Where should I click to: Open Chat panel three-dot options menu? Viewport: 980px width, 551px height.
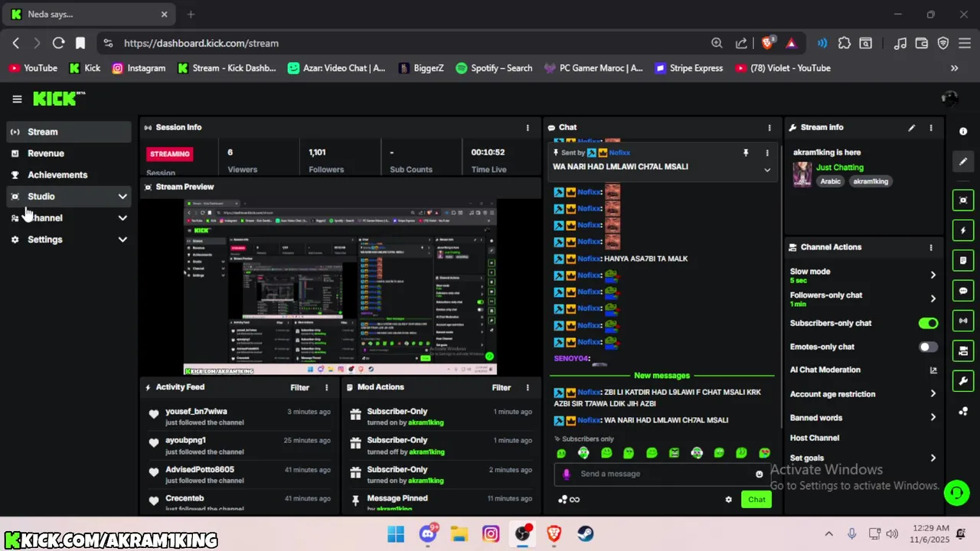coord(769,128)
